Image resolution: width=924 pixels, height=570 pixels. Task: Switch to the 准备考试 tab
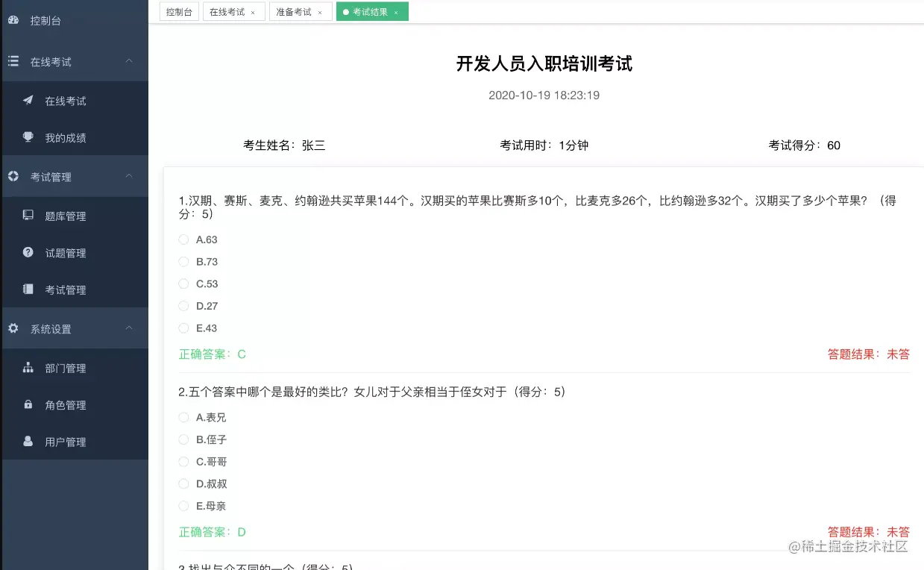click(x=301, y=12)
